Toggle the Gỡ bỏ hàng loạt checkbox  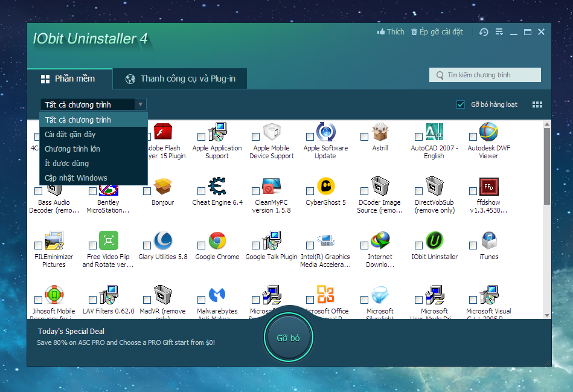pyautogui.click(x=461, y=104)
